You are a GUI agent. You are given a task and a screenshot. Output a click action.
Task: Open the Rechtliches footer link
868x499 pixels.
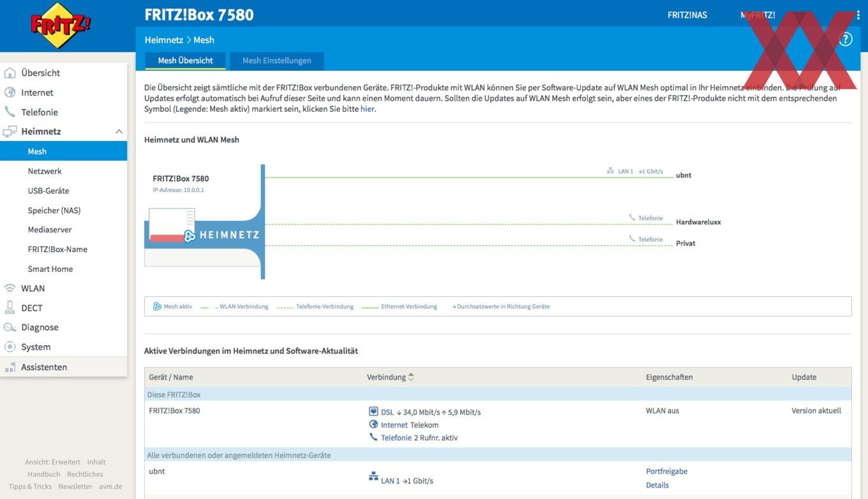click(85, 474)
